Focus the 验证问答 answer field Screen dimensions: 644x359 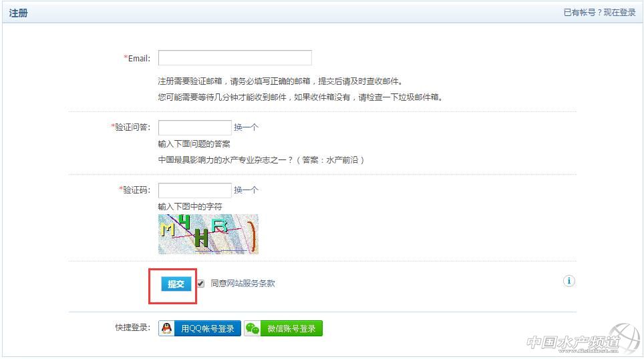[194, 127]
